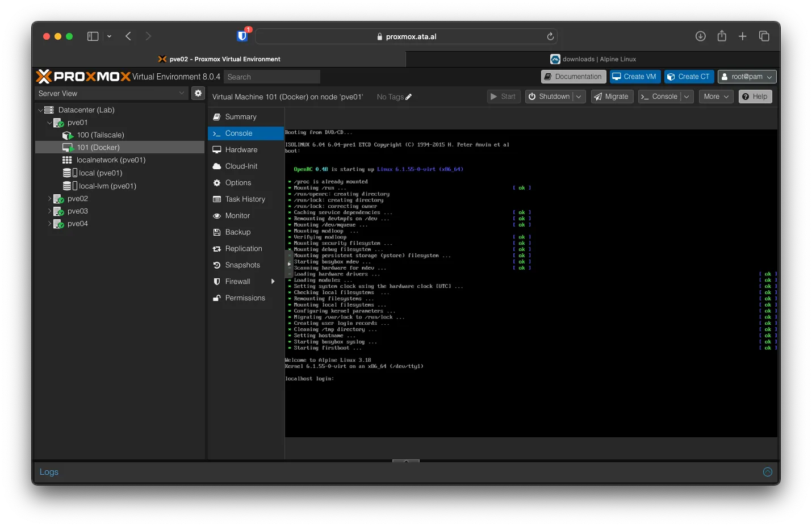The width and height of the screenshot is (812, 527).
Task: Select local-lvm (pve01) storage
Action: tap(107, 186)
